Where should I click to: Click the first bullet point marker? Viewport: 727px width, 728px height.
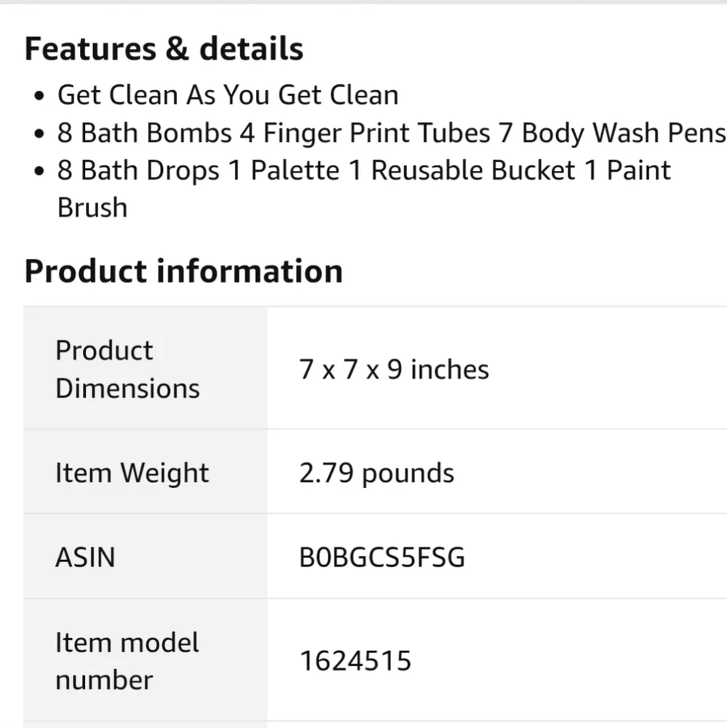39,96
